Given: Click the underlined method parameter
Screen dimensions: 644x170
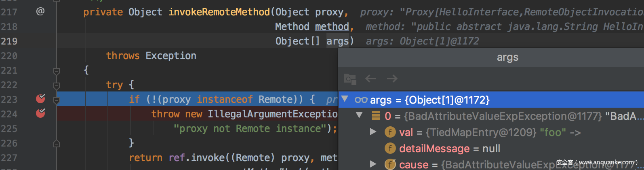Looking at the screenshot, I should (x=332, y=27).
